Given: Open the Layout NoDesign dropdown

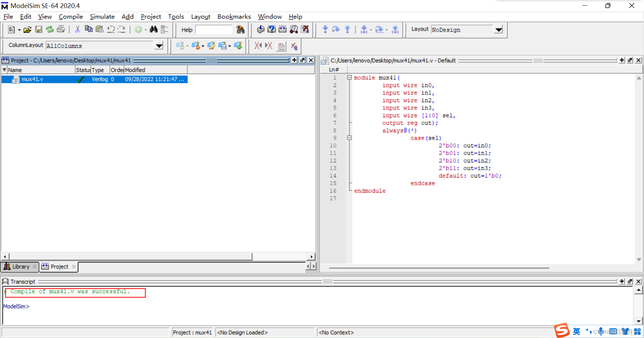Looking at the screenshot, I should (x=498, y=29).
